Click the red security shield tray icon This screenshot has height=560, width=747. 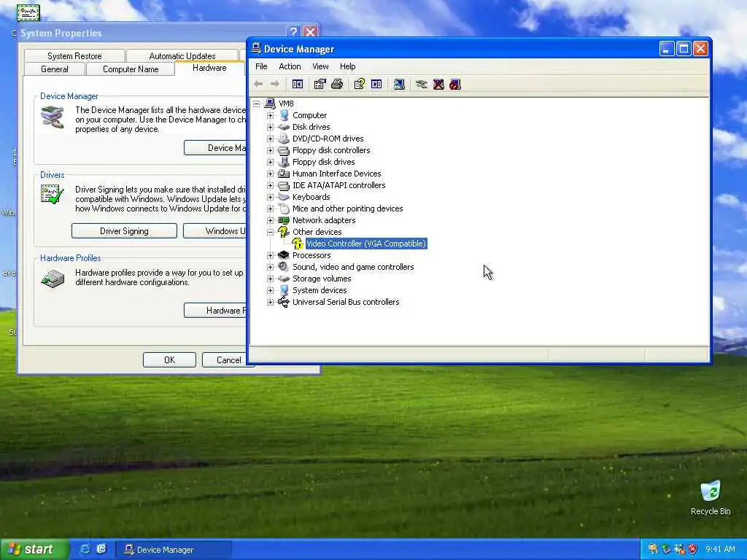[x=692, y=549]
